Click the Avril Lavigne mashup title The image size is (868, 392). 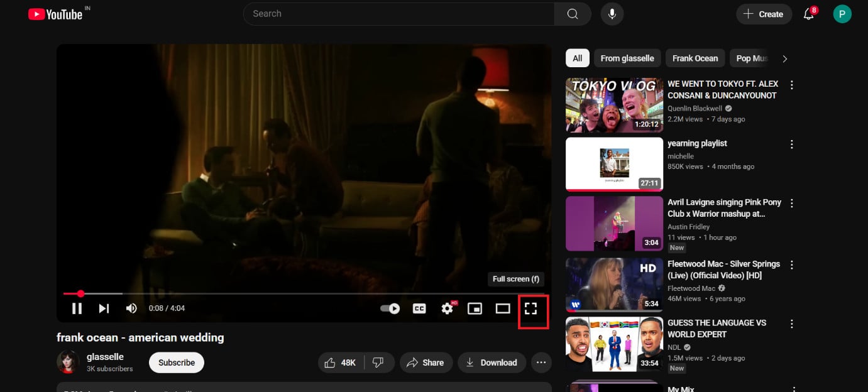(x=724, y=208)
